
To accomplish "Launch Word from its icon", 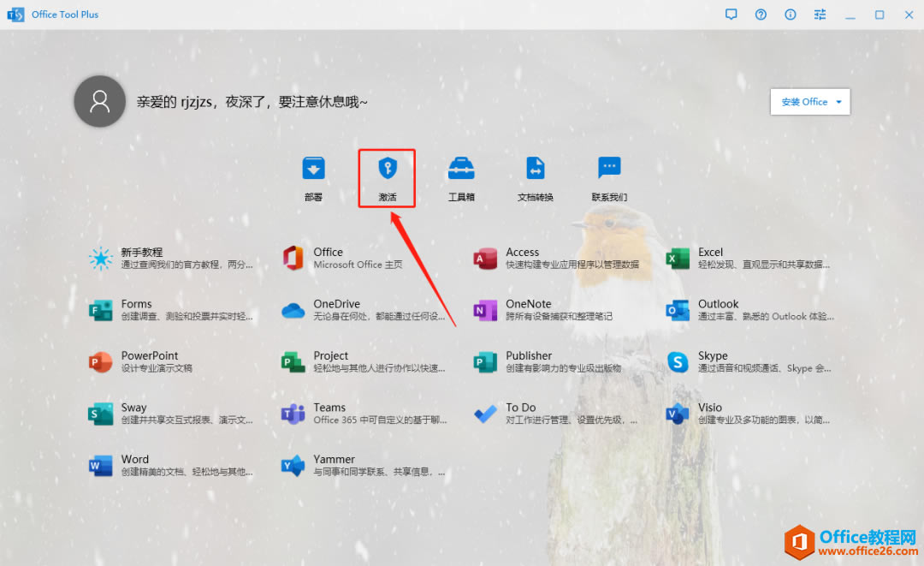I will coord(101,466).
